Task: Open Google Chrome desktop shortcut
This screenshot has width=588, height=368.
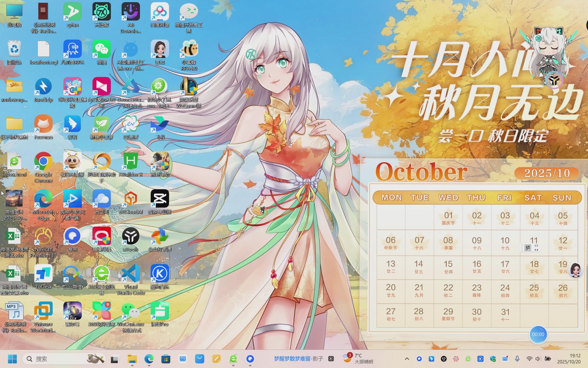Action: click(43, 162)
